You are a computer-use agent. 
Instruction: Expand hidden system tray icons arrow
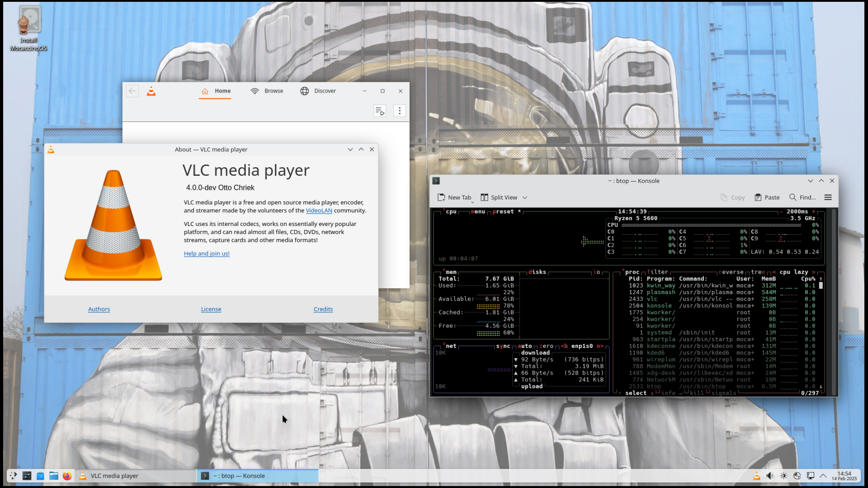(x=823, y=476)
